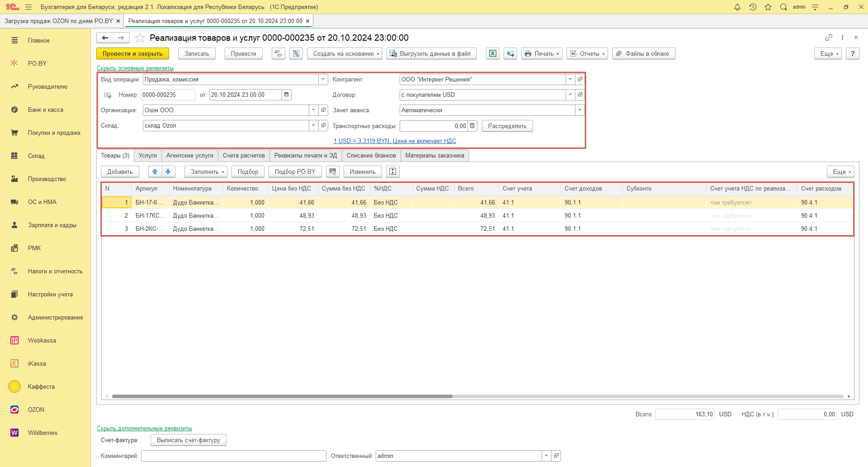Switch to Счета расчетов tab

pos(244,156)
